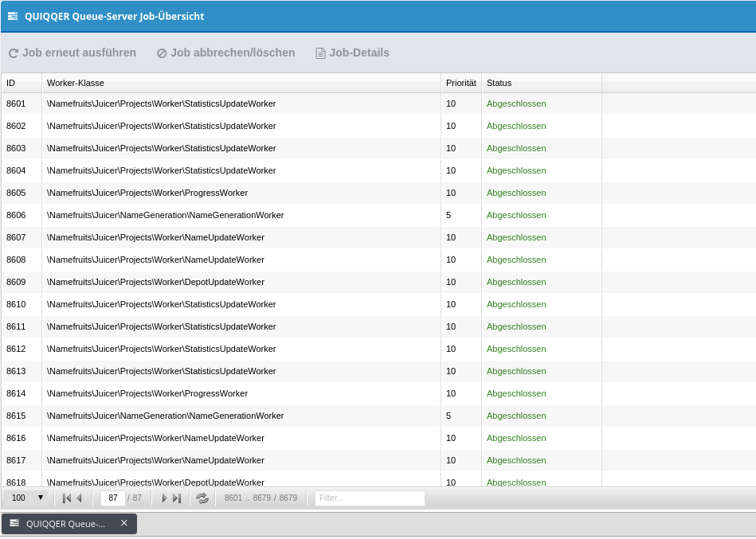Open the page-size dropdown showing 100
Viewport: 756px width, 539px height.
click(25, 498)
